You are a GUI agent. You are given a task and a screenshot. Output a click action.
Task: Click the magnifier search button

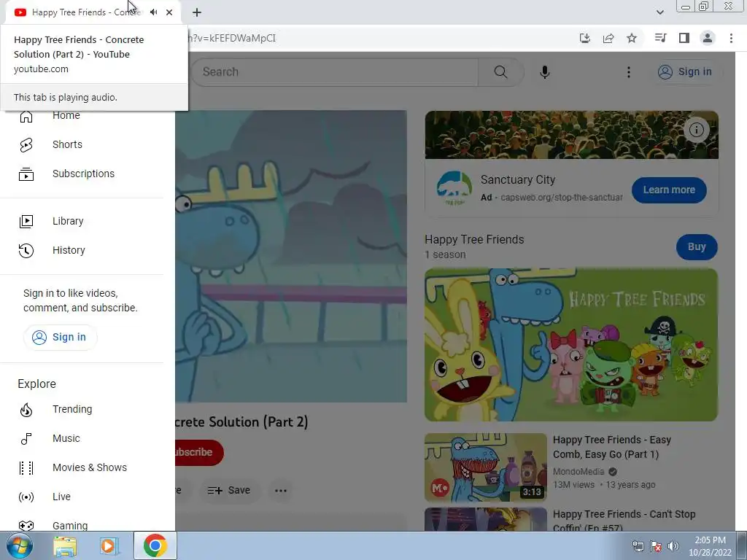(500, 72)
